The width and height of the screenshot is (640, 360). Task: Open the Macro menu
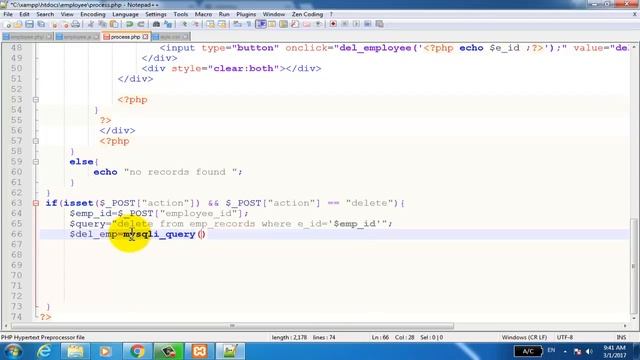point(203,14)
